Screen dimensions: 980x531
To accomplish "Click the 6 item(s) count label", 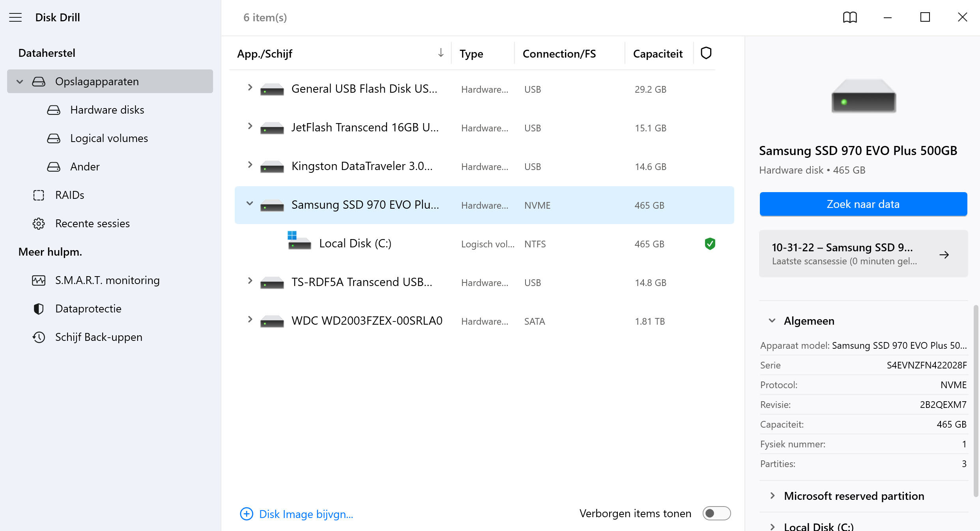I will click(x=265, y=17).
